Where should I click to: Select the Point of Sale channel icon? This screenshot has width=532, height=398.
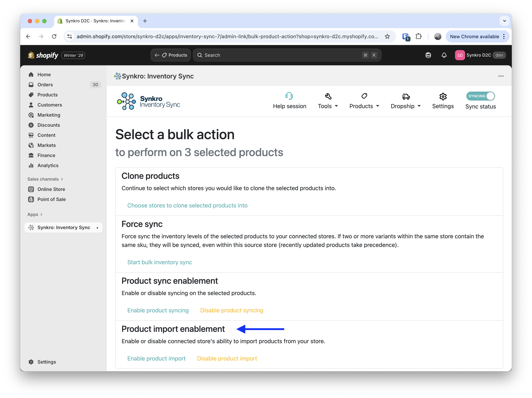click(x=31, y=199)
